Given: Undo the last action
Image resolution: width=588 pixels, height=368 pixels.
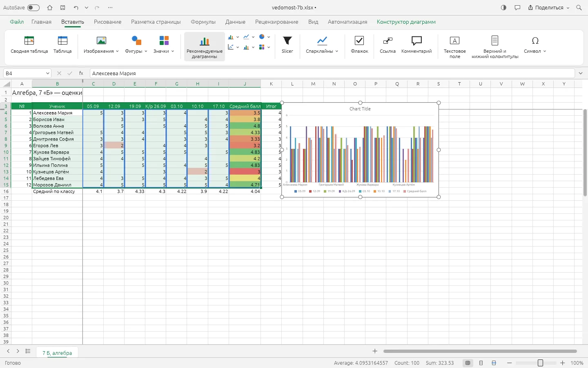Looking at the screenshot, I should 76,8.
